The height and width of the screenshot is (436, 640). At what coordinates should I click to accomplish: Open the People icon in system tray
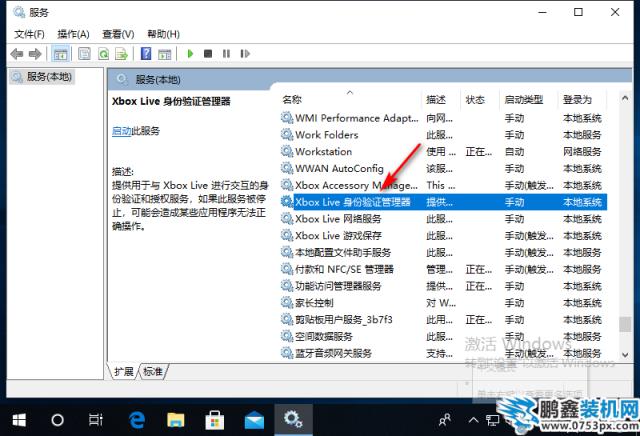(445, 420)
